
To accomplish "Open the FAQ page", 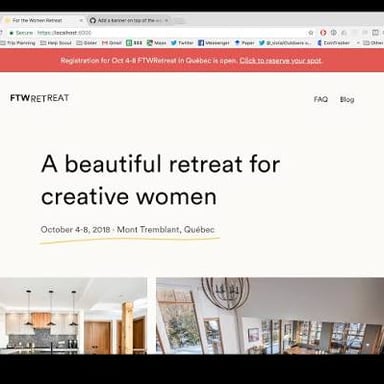I will (321, 99).
